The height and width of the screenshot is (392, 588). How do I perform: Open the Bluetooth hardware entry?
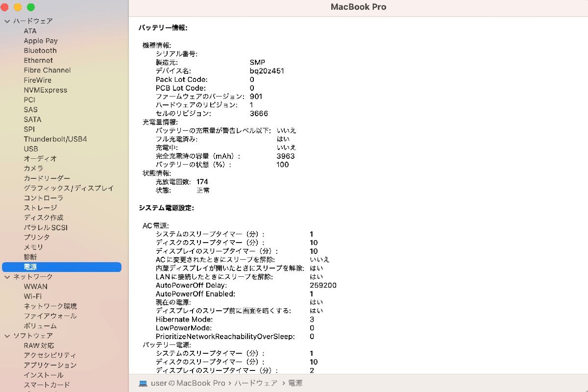(40, 50)
